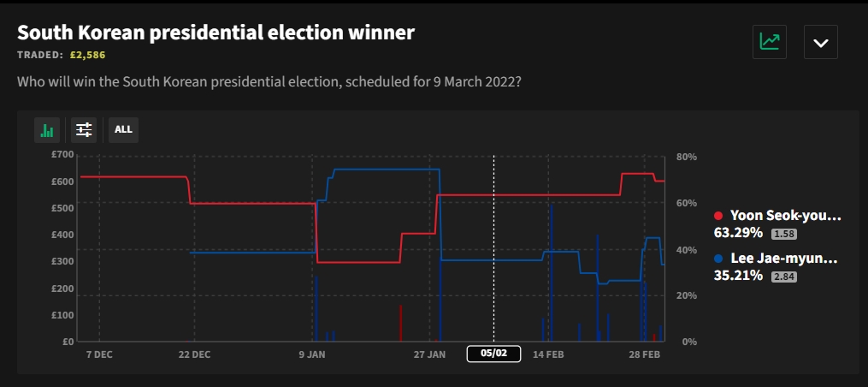
Task: Click the 2.84 odds badge
Action: 784,276
